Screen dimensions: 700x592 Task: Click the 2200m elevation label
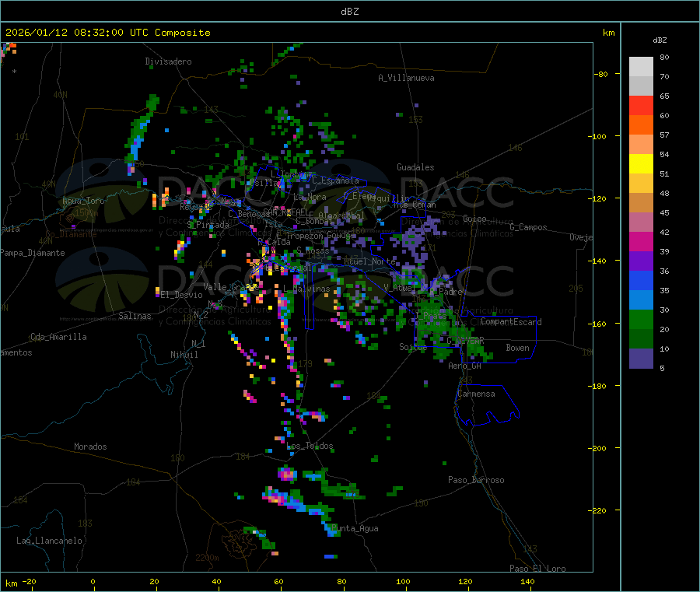207,558
